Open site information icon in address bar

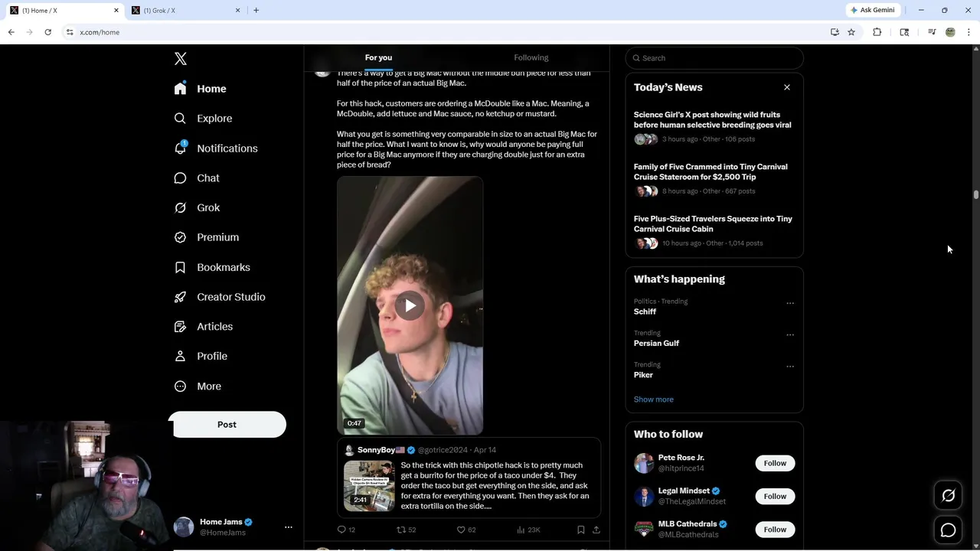pyautogui.click(x=70, y=32)
